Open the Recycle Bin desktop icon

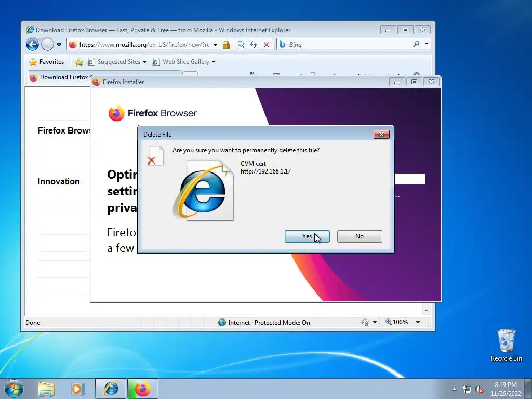[x=506, y=345]
